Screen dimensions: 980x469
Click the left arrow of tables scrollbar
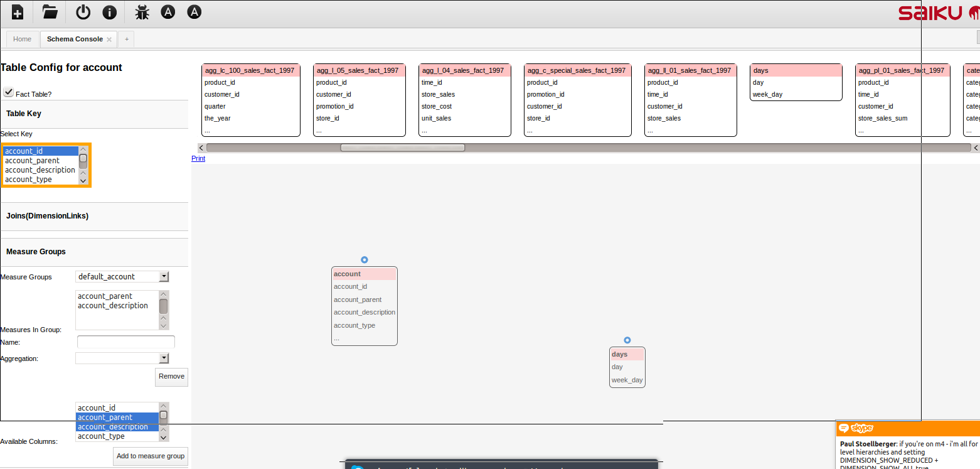[x=201, y=148]
